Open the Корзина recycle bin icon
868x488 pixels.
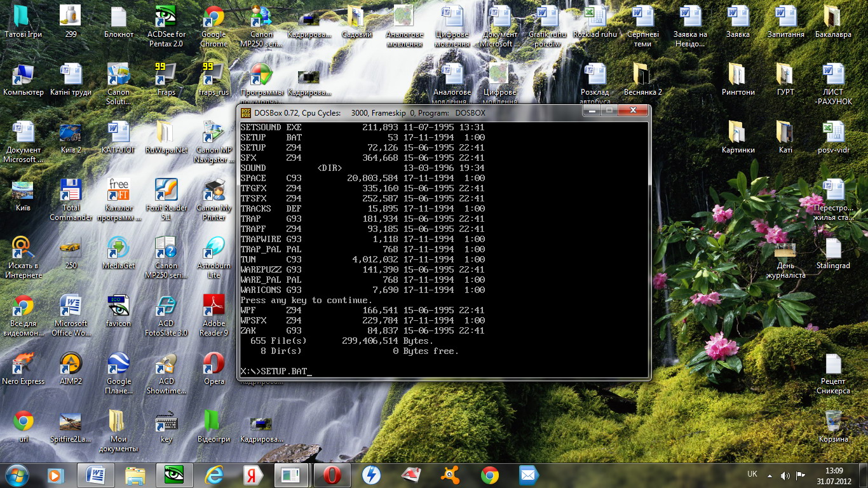point(833,421)
